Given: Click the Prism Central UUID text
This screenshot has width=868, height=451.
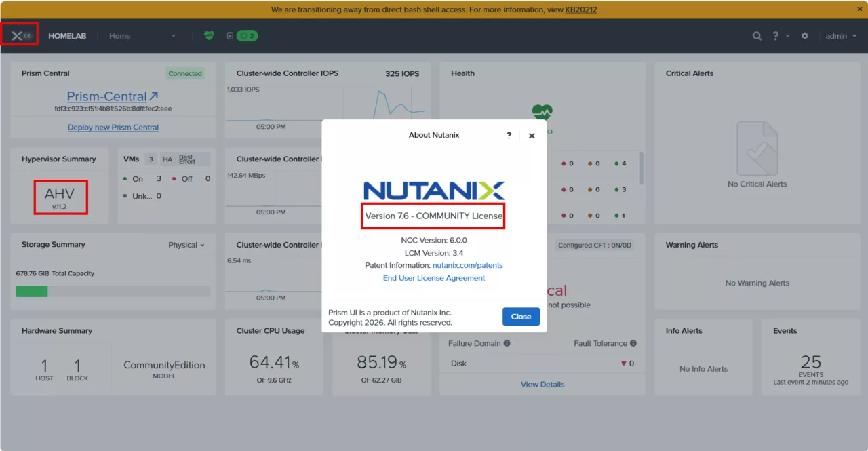Looking at the screenshot, I should (113, 109).
